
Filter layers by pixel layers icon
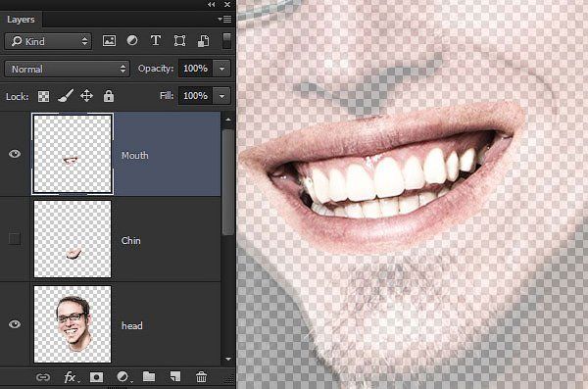[109, 40]
